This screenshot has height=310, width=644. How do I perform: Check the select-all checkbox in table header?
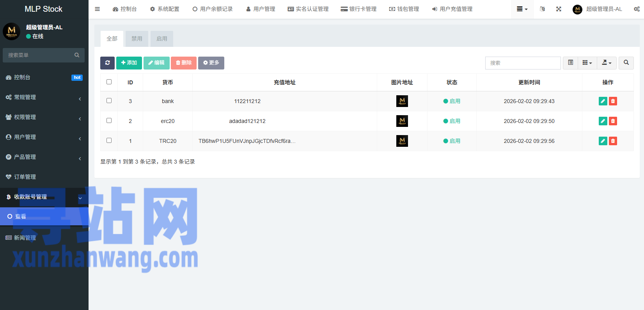[x=109, y=82]
